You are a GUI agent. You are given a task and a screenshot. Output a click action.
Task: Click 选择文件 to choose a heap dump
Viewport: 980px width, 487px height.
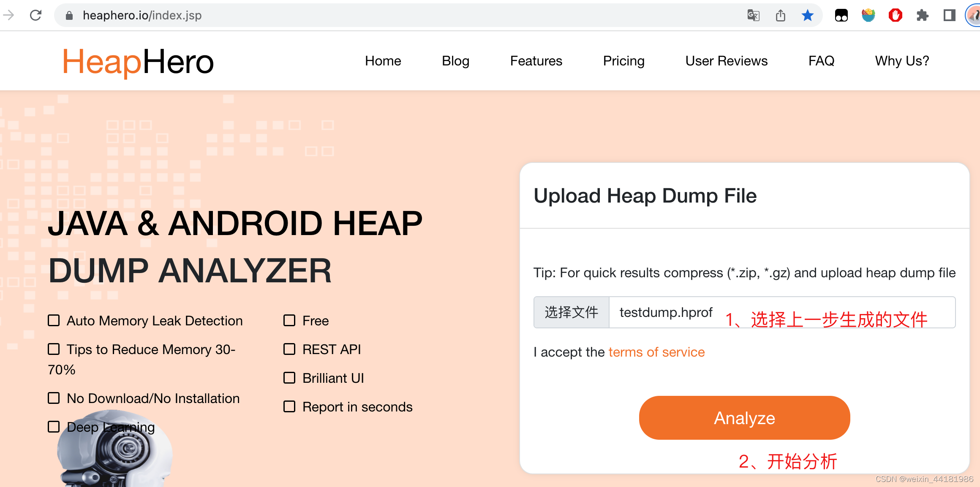pos(571,312)
